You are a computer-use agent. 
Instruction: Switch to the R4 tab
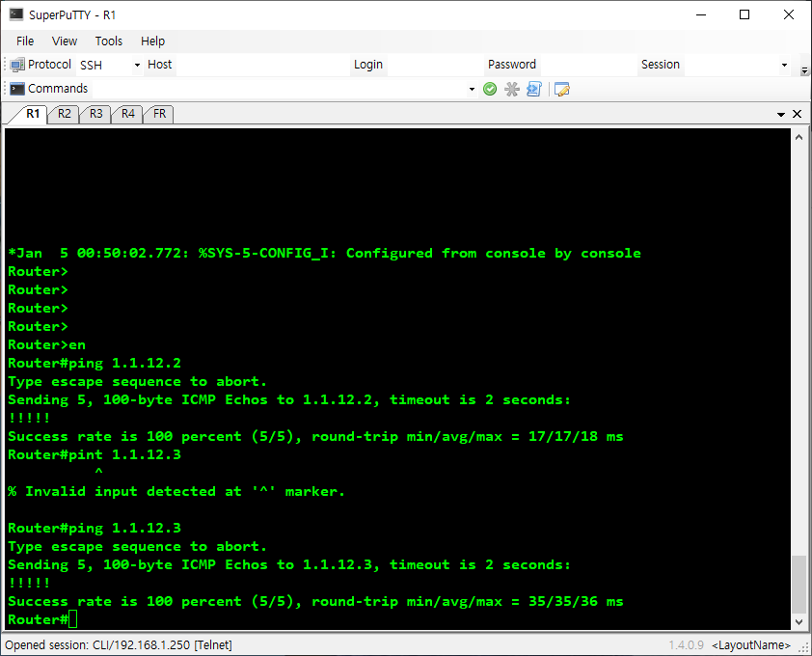pyautogui.click(x=128, y=114)
